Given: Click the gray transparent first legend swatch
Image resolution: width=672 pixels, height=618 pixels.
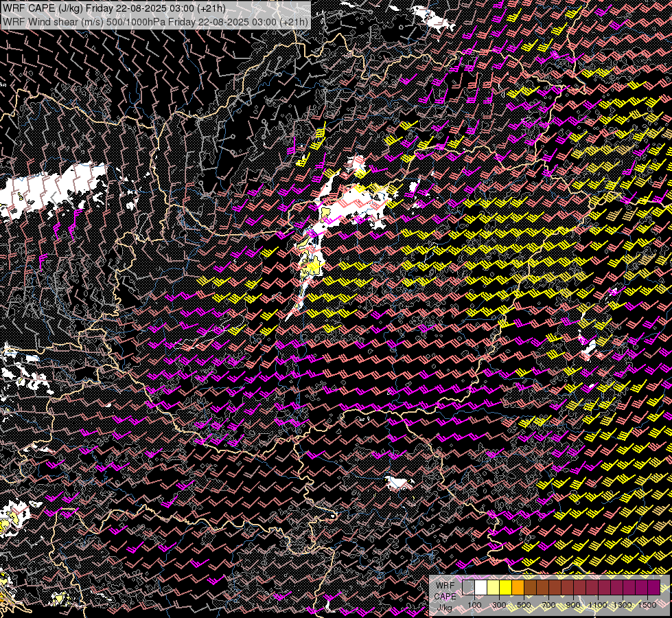Looking at the screenshot, I should tap(468, 587).
